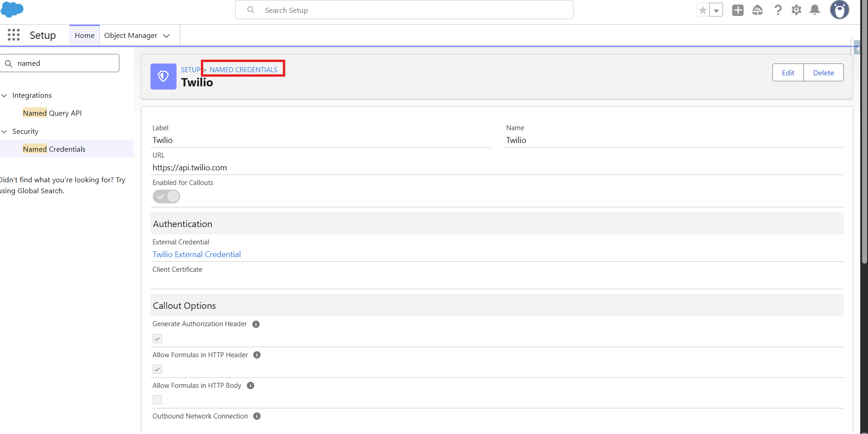868x434 pixels.
Task: Show info for Outbound Network Connection
Action: (x=257, y=416)
